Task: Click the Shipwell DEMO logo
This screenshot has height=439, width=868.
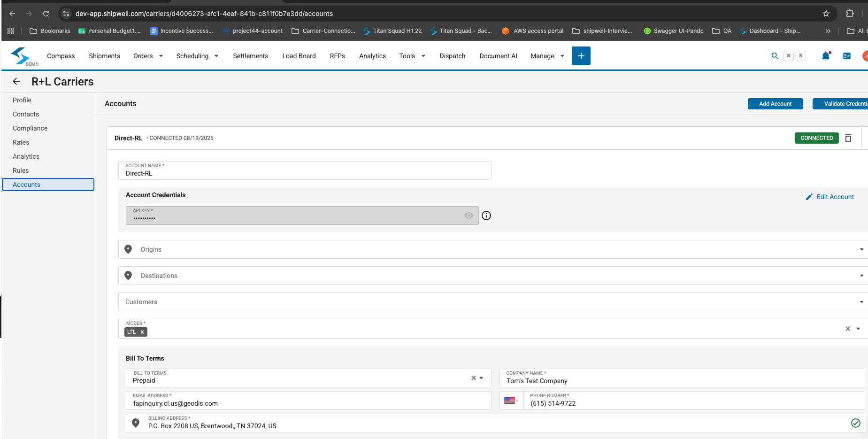Action: [23, 56]
